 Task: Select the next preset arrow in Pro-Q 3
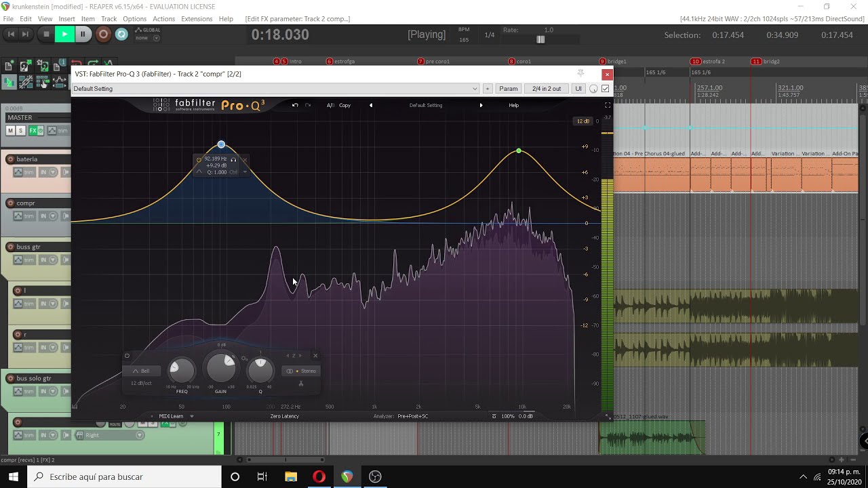click(481, 105)
